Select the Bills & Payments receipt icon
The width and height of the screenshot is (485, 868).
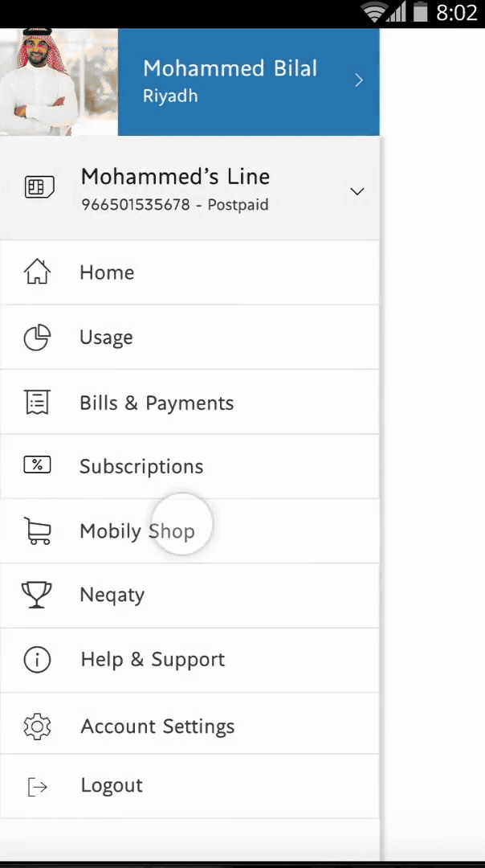pos(37,403)
